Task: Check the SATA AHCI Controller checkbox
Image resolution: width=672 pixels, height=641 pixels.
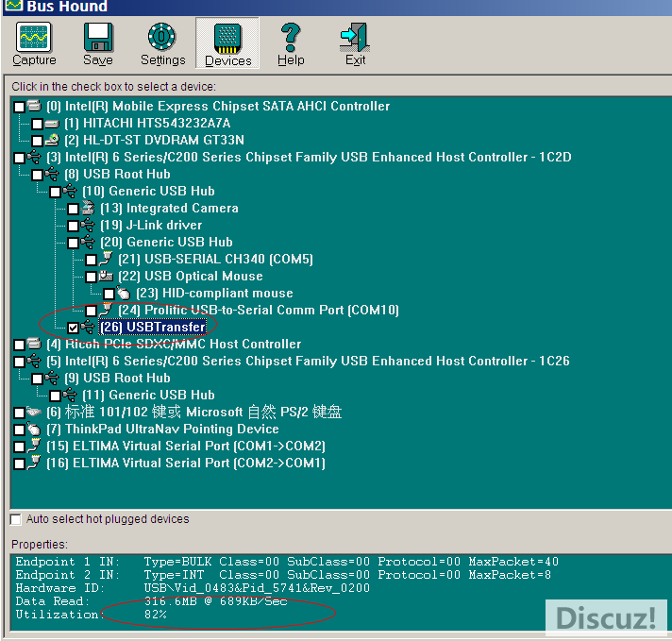Action: pyautogui.click(x=19, y=107)
